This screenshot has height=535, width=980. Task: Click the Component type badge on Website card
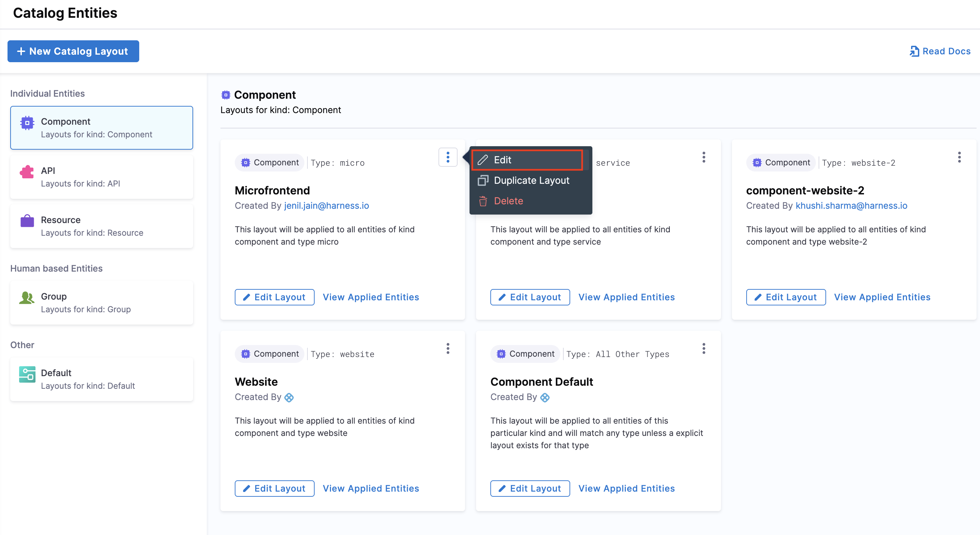pos(270,354)
